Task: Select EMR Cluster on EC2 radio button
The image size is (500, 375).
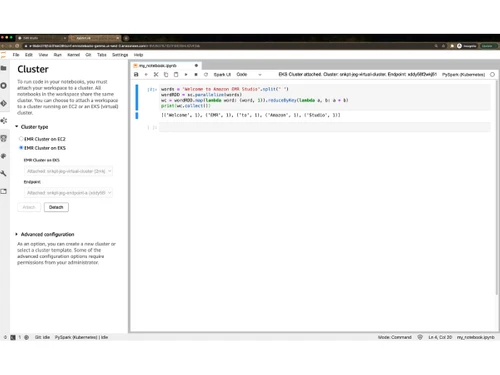Action: pos(21,139)
